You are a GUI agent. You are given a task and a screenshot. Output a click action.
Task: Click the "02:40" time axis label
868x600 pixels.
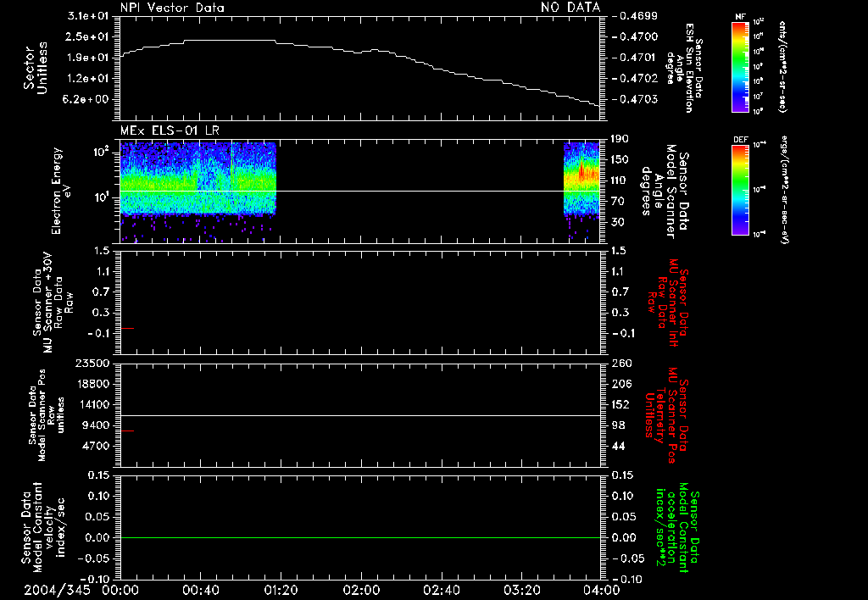pyautogui.click(x=441, y=590)
